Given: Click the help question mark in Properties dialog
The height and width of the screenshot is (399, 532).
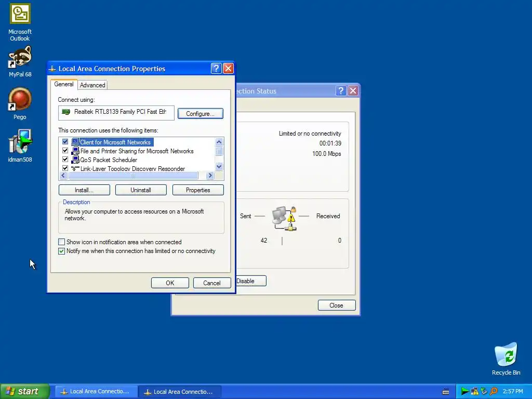Looking at the screenshot, I should (216, 69).
